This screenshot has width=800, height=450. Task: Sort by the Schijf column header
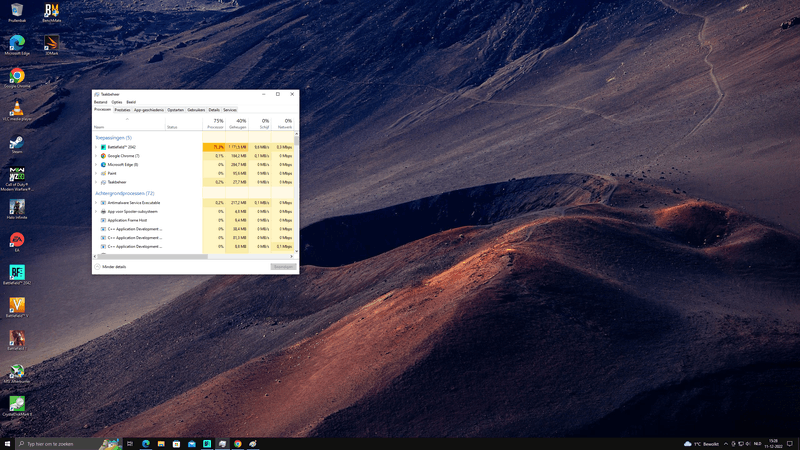(x=260, y=123)
